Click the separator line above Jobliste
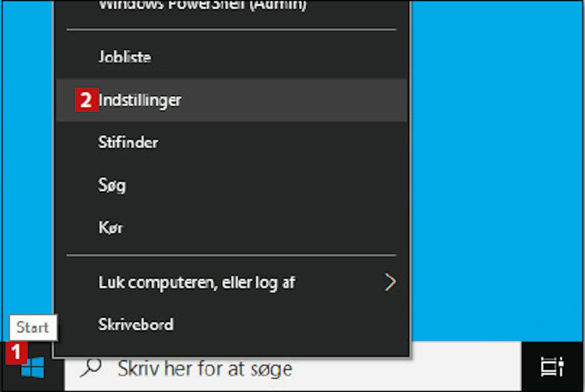The width and height of the screenshot is (585, 392). click(231, 29)
